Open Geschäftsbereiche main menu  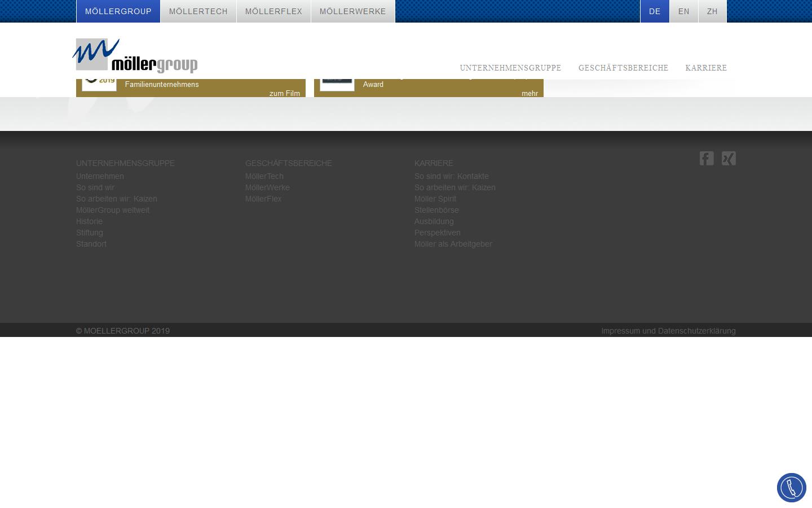tap(623, 68)
